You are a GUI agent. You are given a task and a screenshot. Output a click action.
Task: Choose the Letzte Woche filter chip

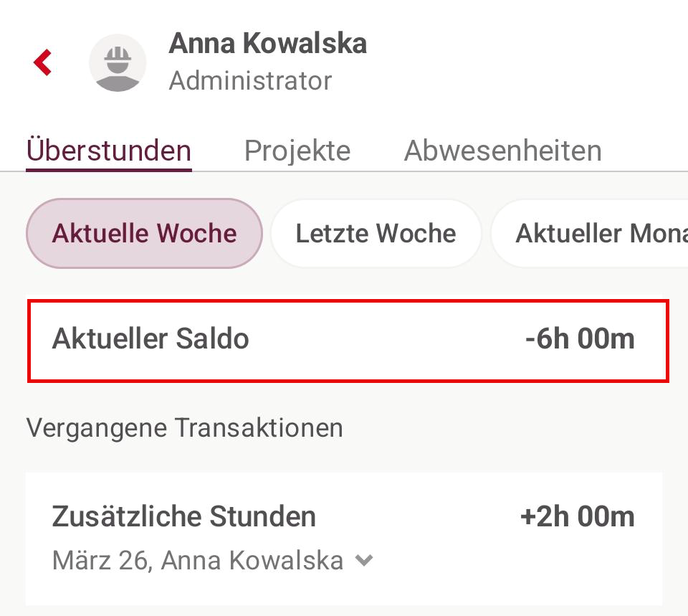tap(376, 234)
